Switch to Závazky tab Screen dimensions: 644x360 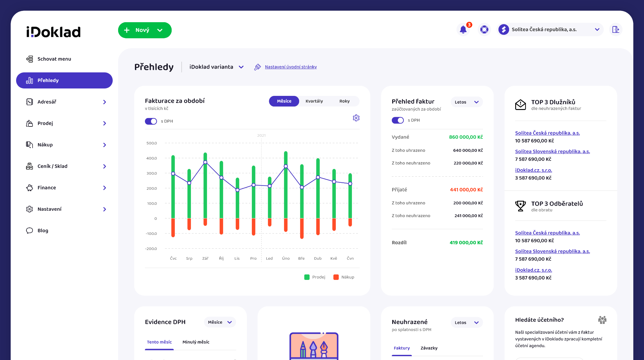pyautogui.click(x=429, y=348)
